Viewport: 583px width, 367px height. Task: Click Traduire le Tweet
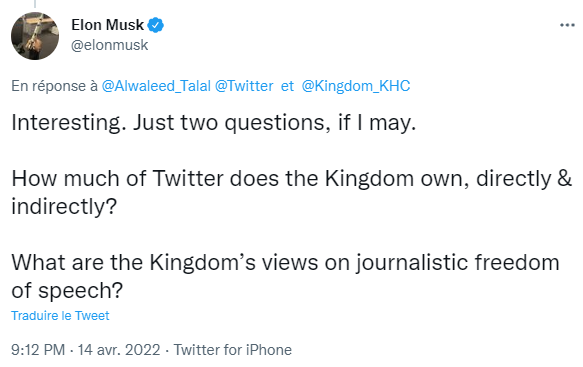(60, 315)
